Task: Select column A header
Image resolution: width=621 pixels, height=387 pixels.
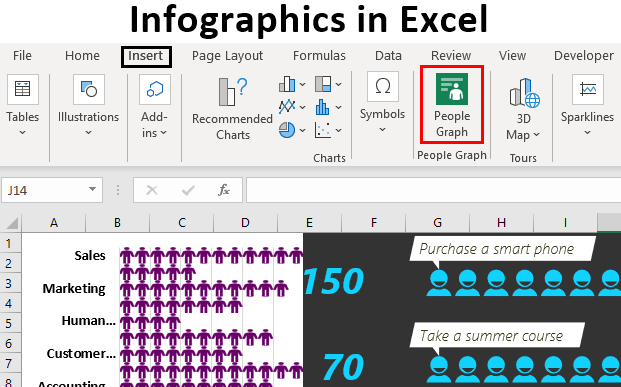Action: [54, 223]
